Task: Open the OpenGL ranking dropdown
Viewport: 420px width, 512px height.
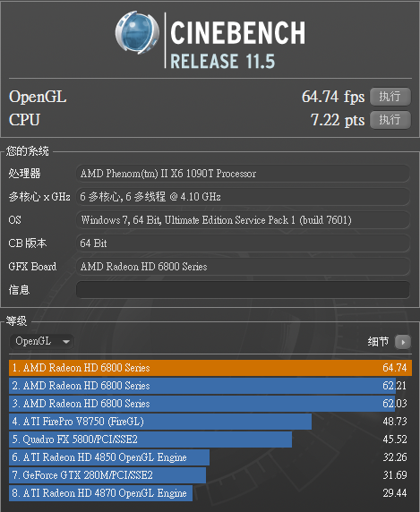Action: click(x=42, y=342)
